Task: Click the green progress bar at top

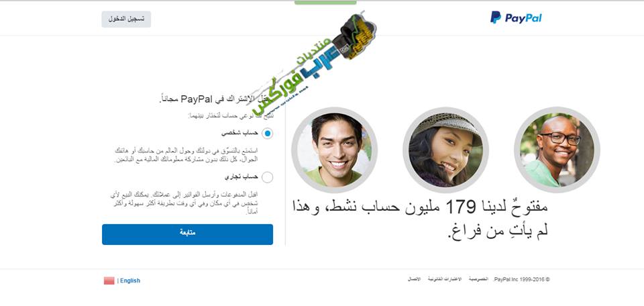Action: 325,3
